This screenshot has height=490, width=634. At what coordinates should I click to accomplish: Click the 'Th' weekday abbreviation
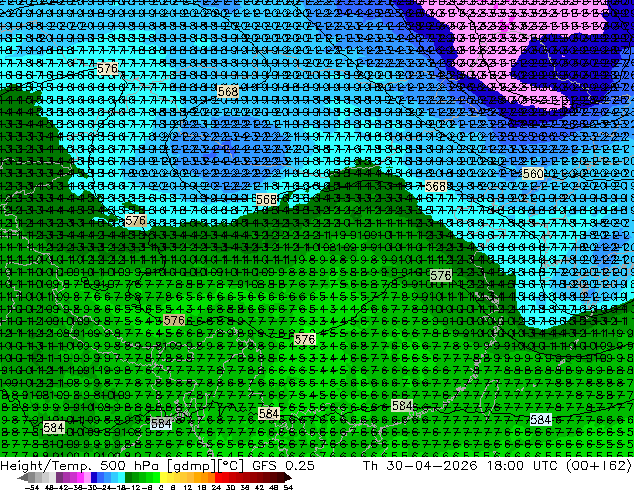click(370, 465)
